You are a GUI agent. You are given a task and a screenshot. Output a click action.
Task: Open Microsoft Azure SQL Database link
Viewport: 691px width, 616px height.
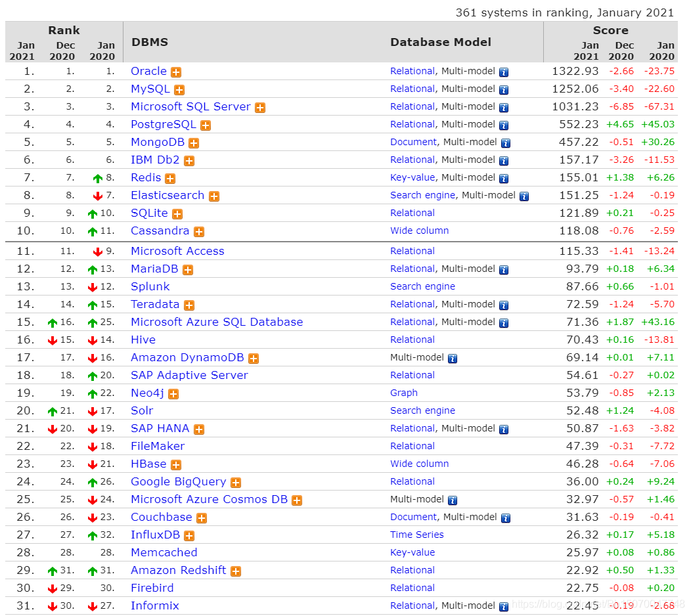coord(217,322)
